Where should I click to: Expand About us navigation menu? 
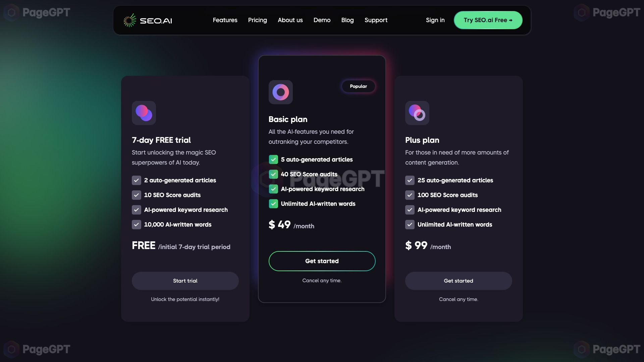(x=290, y=20)
